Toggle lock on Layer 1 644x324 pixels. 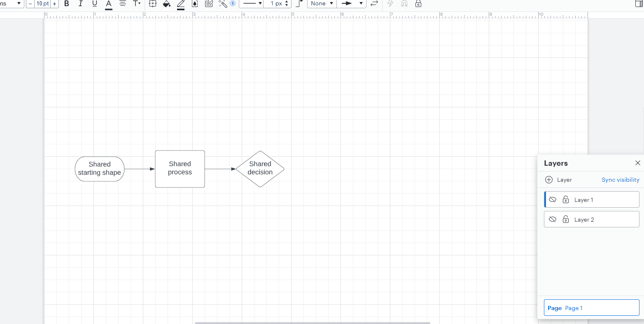coord(566,200)
